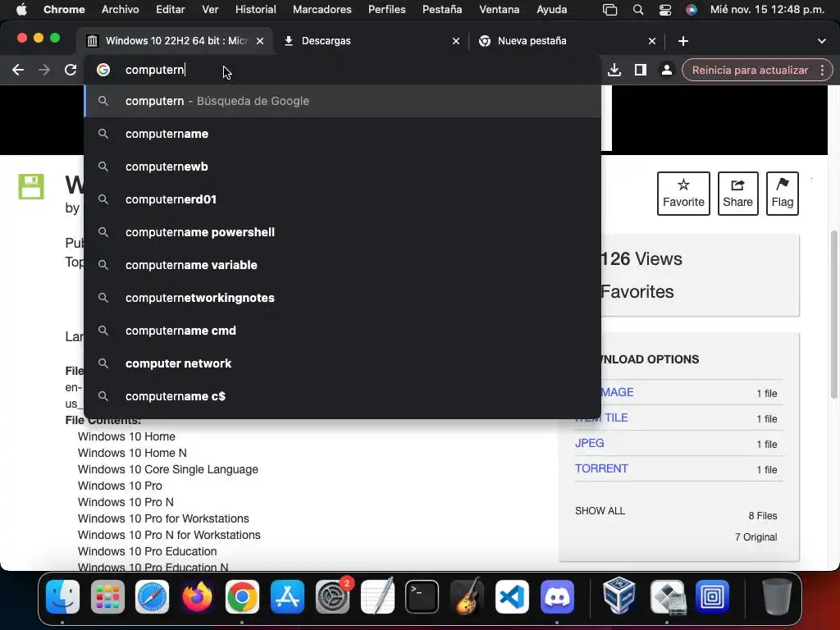This screenshot has height=630, width=840.
Task: Launch Firefox from the Dock
Action: point(197,596)
